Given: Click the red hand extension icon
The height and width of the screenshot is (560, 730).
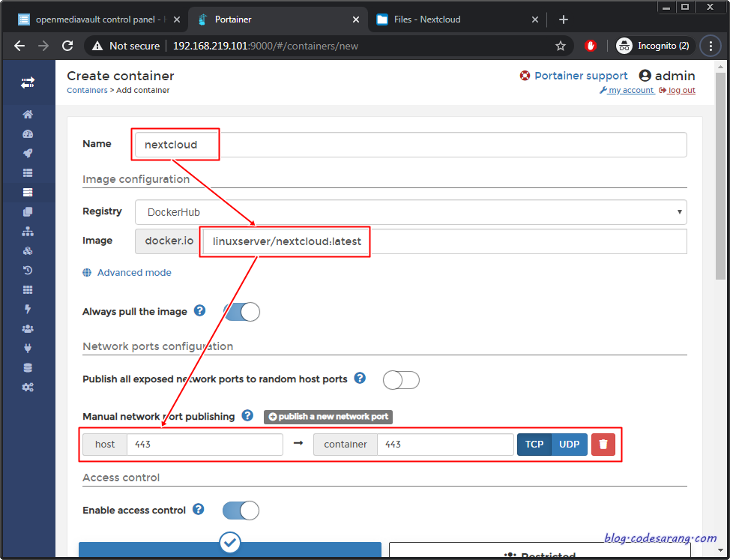Looking at the screenshot, I should 591,46.
